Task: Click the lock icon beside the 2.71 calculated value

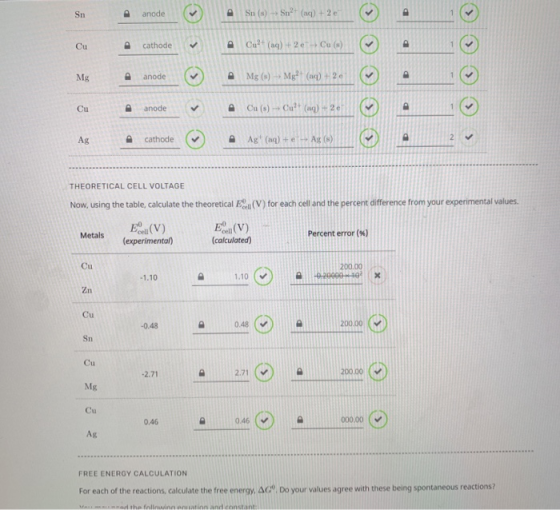Action: tap(202, 373)
